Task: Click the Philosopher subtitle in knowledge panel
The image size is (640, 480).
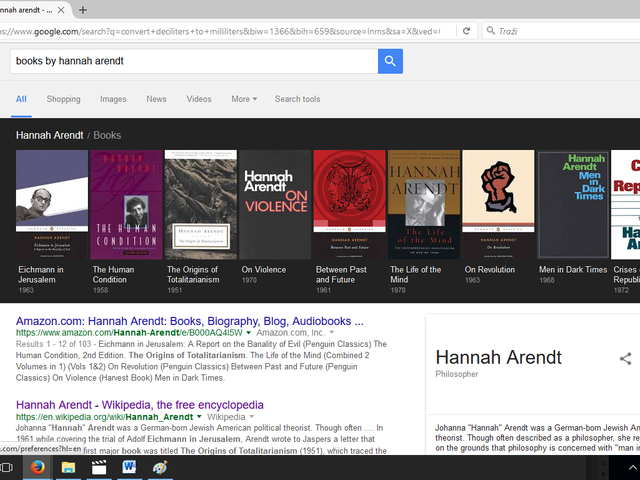Action: [456, 374]
